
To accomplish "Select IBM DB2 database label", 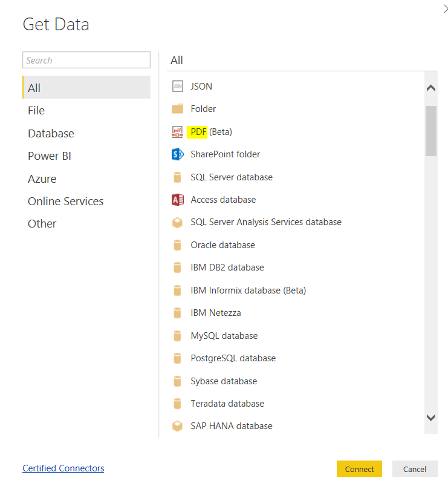I will (227, 267).
